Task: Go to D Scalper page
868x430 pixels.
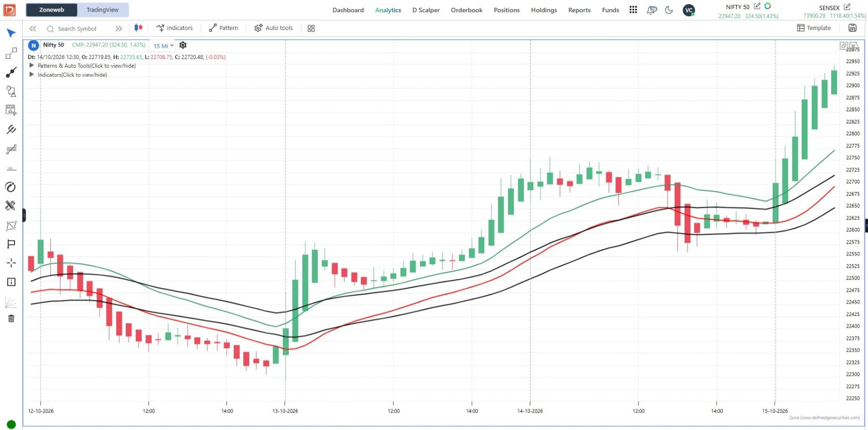Action: (x=426, y=10)
